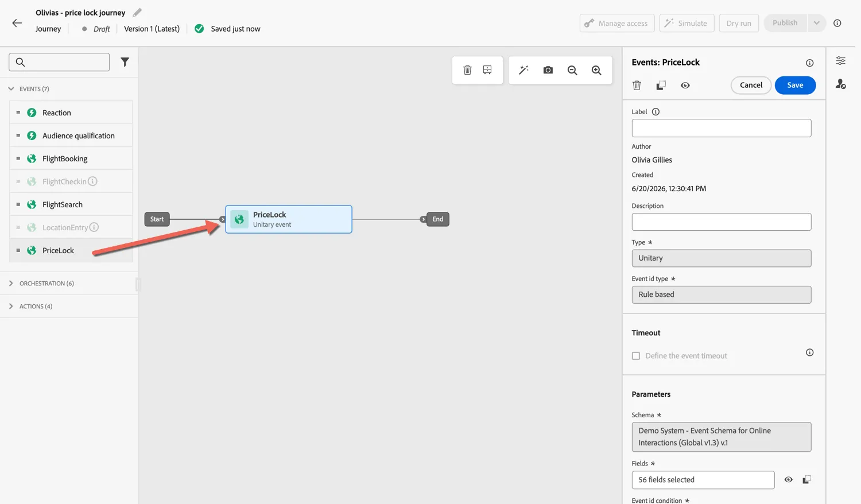The width and height of the screenshot is (861, 504).
Task: Click the Simulate button
Action: coord(687,23)
